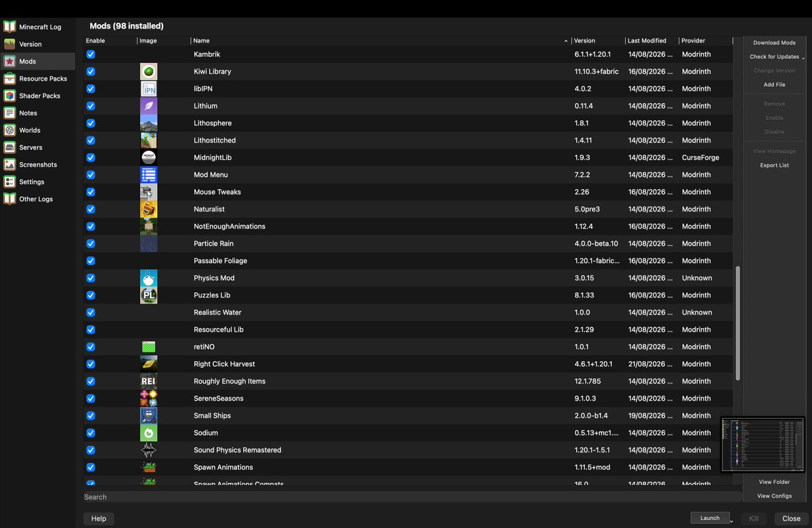Click the Mods star icon in sidebar

(x=9, y=61)
